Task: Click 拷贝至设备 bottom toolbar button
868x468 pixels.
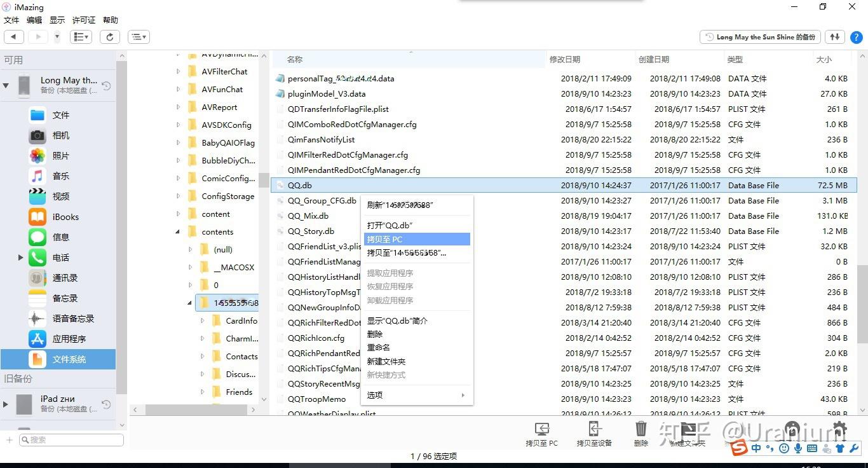Action: [x=594, y=434]
